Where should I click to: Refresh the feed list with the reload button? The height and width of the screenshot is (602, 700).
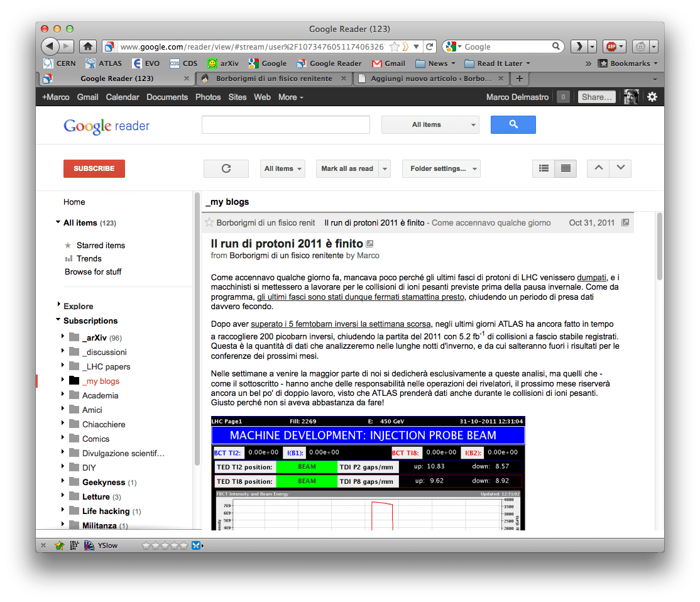tap(226, 168)
